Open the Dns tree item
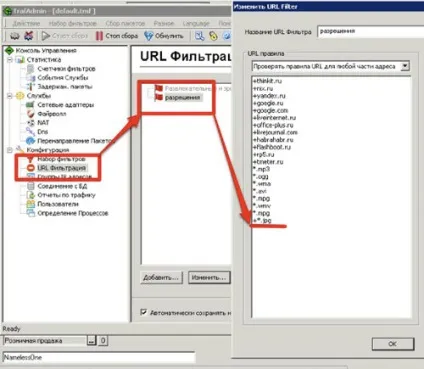Viewport: 424px width, 369px height. [x=42, y=132]
